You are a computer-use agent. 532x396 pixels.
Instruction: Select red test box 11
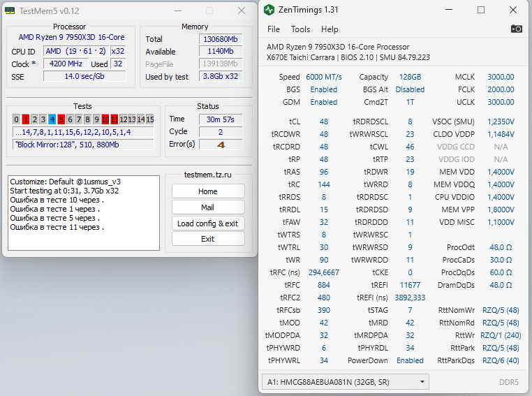click(114, 119)
